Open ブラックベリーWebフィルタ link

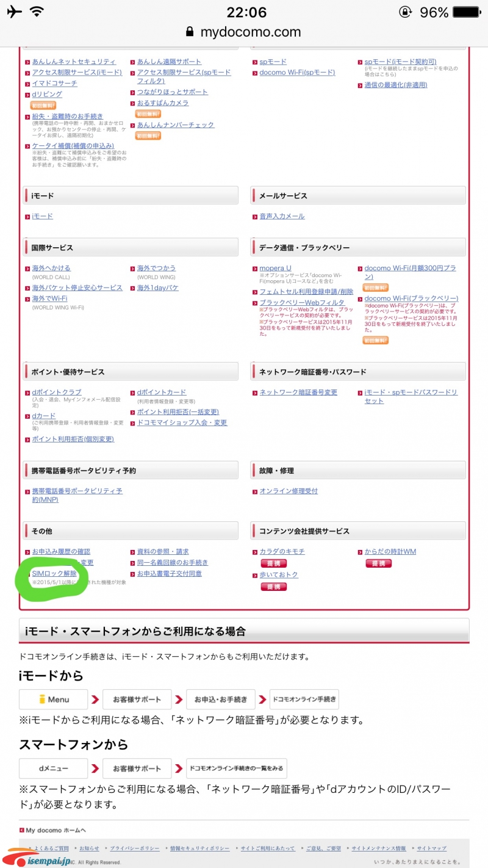point(302,302)
